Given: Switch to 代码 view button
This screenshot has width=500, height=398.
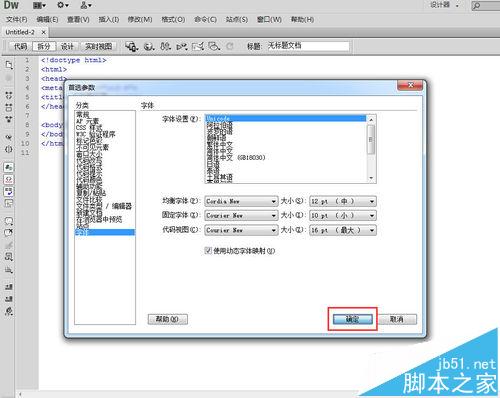Looking at the screenshot, I should point(20,46).
